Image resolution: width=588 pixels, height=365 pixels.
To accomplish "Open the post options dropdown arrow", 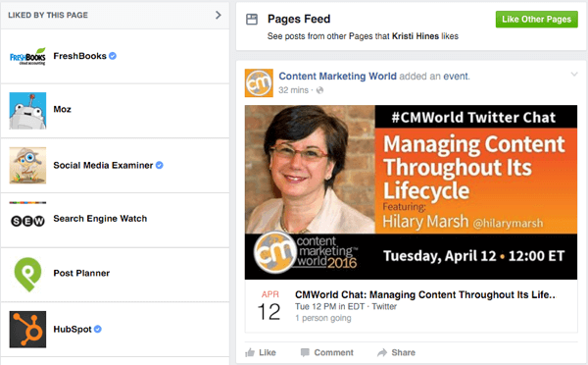I will [x=574, y=75].
